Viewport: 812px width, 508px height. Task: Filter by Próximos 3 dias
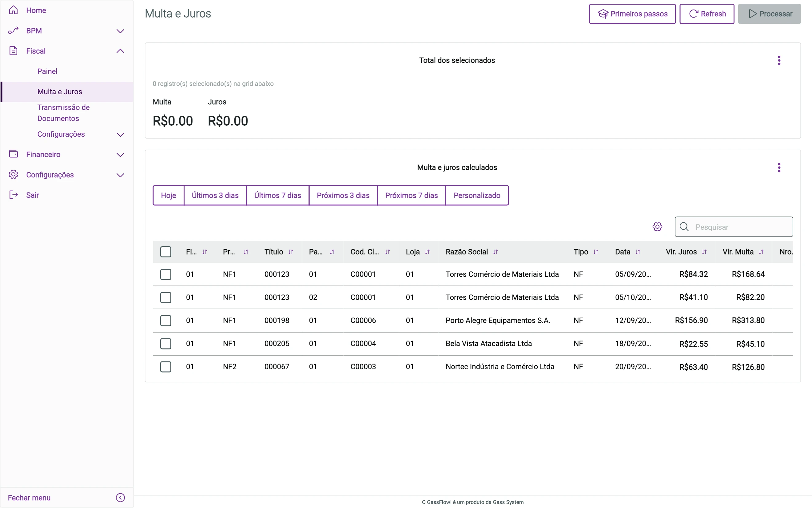click(343, 195)
